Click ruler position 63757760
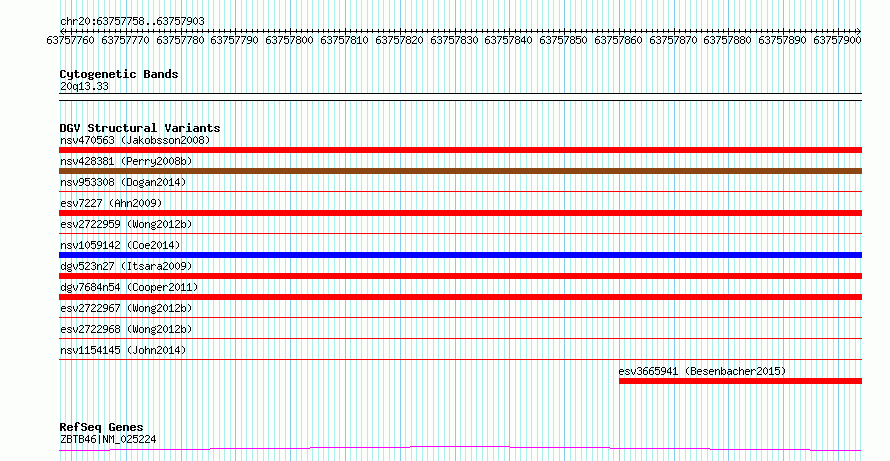The height and width of the screenshot is (461, 890). click(x=70, y=40)
